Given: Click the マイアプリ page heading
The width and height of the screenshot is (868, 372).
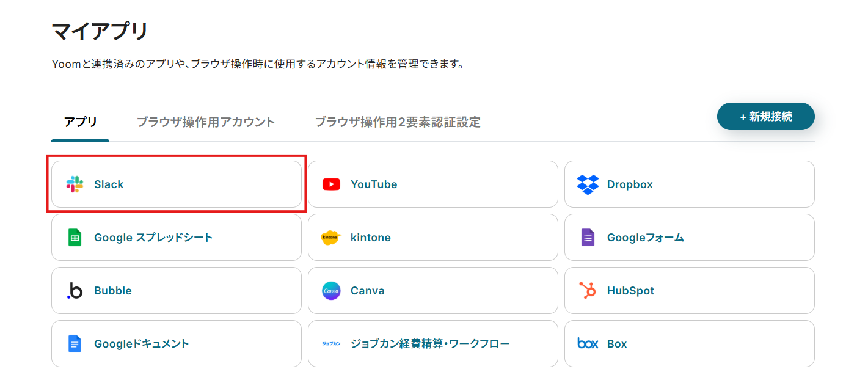Looking at the screenshot, I should click(x=100, y=31).
